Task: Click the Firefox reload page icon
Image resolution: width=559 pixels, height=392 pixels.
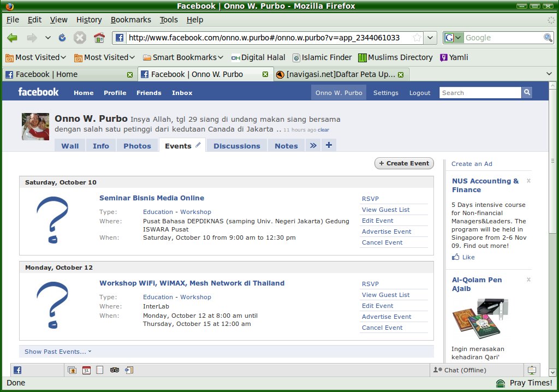Action: [x=62, y=38]
